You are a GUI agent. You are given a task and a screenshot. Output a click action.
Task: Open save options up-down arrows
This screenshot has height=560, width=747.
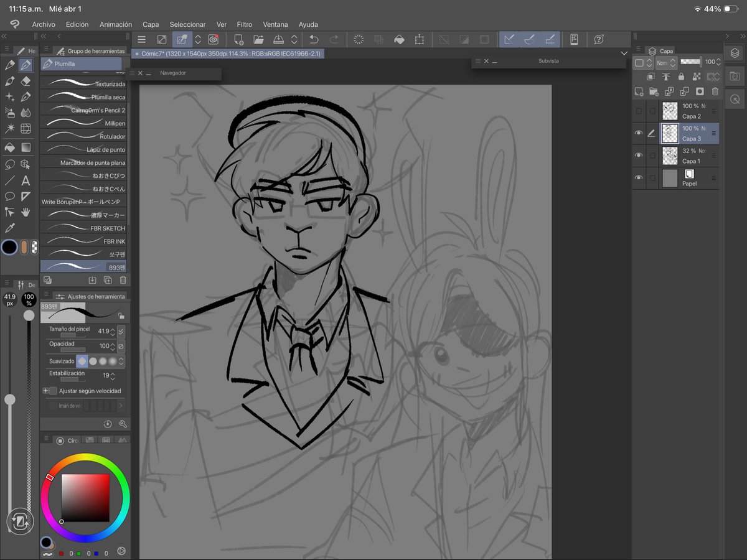294,39
